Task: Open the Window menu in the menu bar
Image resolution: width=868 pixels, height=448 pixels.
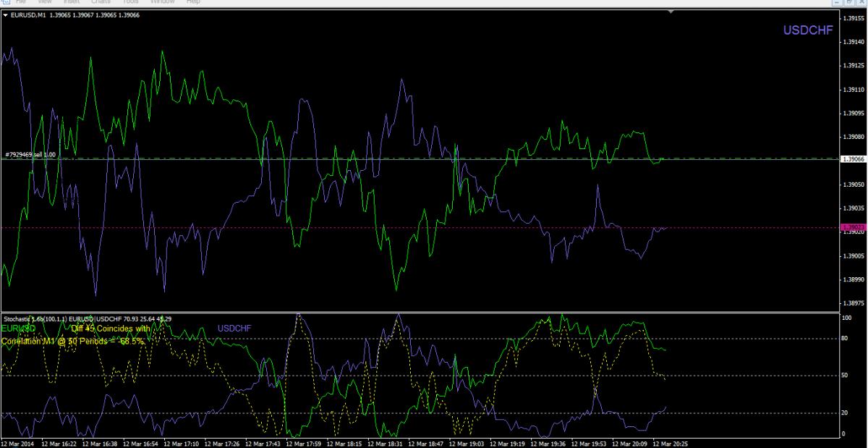Action: click(x=163, y=2)
